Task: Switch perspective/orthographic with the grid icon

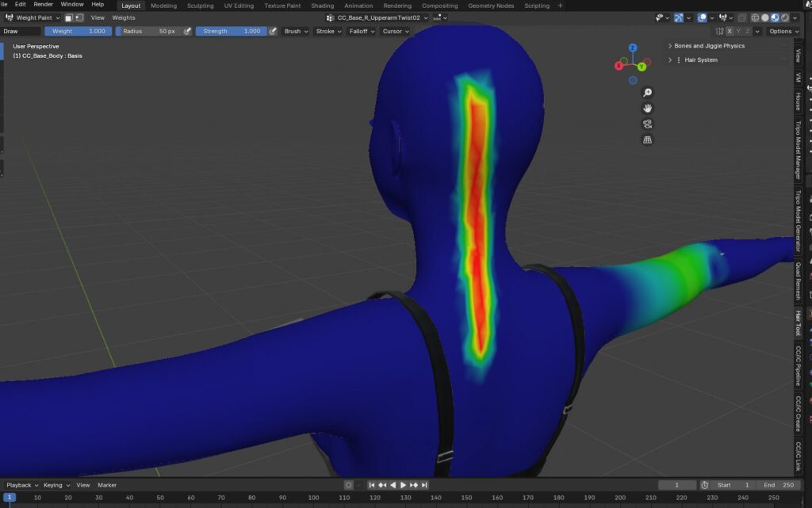Action: pyautogui.click(x=647, y=139)
